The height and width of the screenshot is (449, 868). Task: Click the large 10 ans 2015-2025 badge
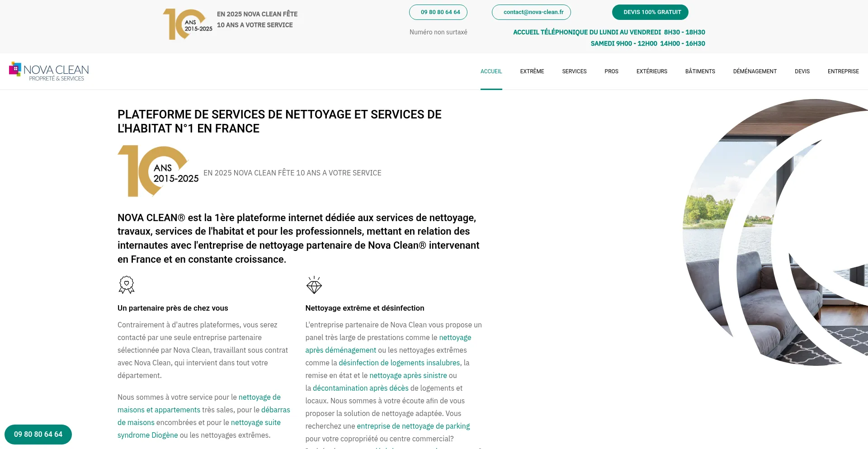click(x=158, y=171)
